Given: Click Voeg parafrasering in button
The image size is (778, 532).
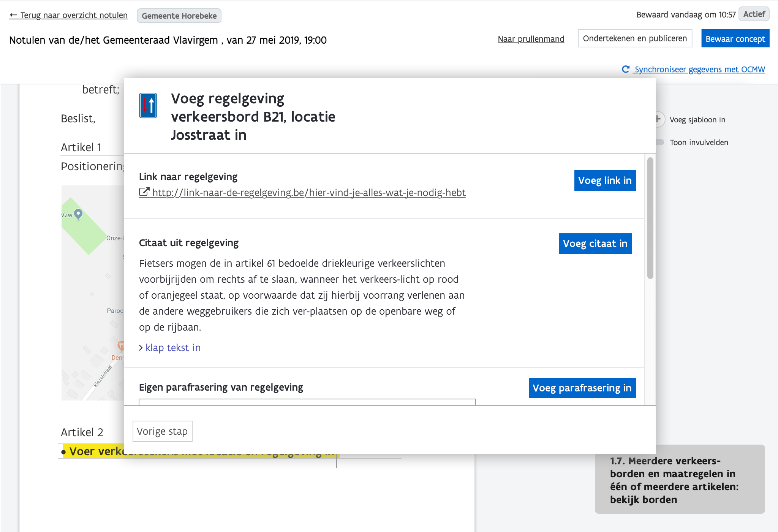Looking at the screenshot, I should tap(582, 388).
